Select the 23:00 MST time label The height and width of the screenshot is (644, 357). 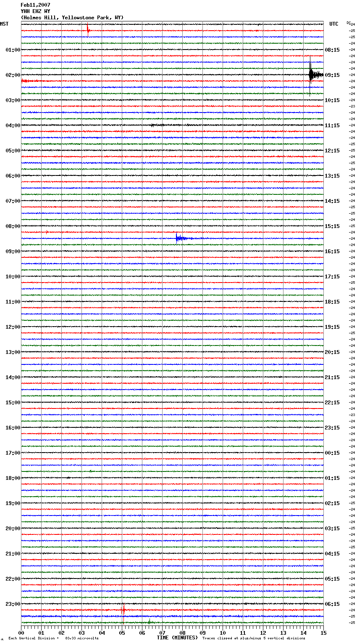click(x=13, y=604)
